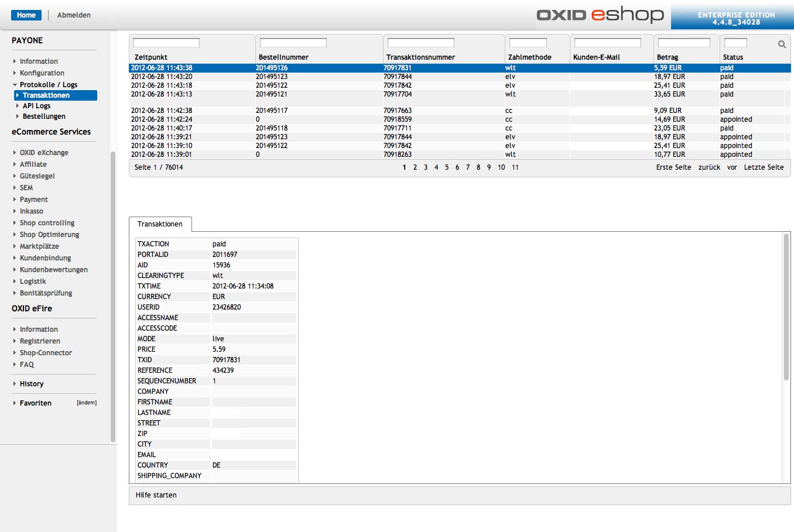Click the Abmelden logout link
This screenshot has width=794, height=532.
74,15
